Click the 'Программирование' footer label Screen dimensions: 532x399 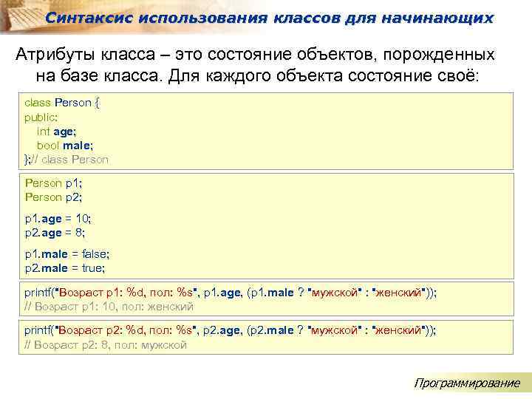click(x=467, y=383)
